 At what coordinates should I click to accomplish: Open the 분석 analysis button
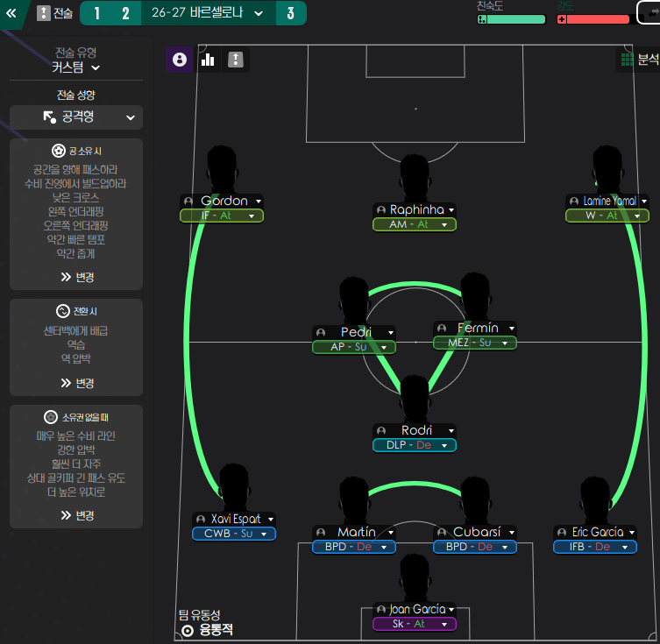[639, 60]
